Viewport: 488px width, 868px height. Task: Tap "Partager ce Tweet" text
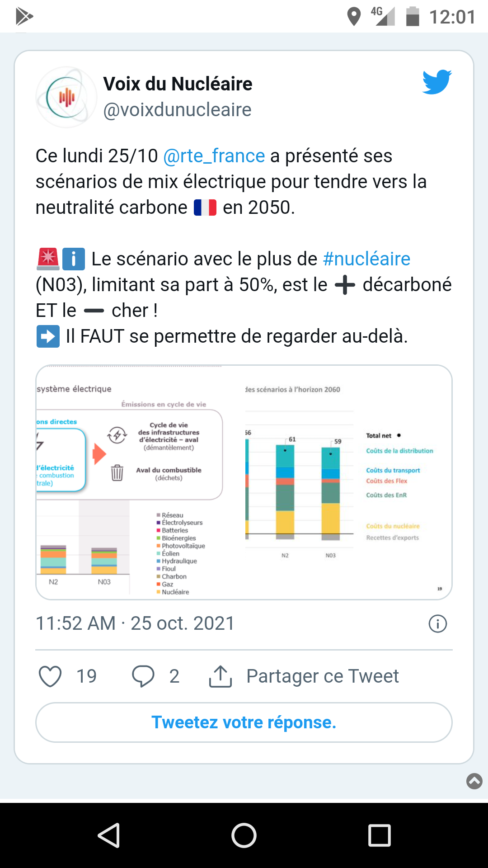point(322,676)
